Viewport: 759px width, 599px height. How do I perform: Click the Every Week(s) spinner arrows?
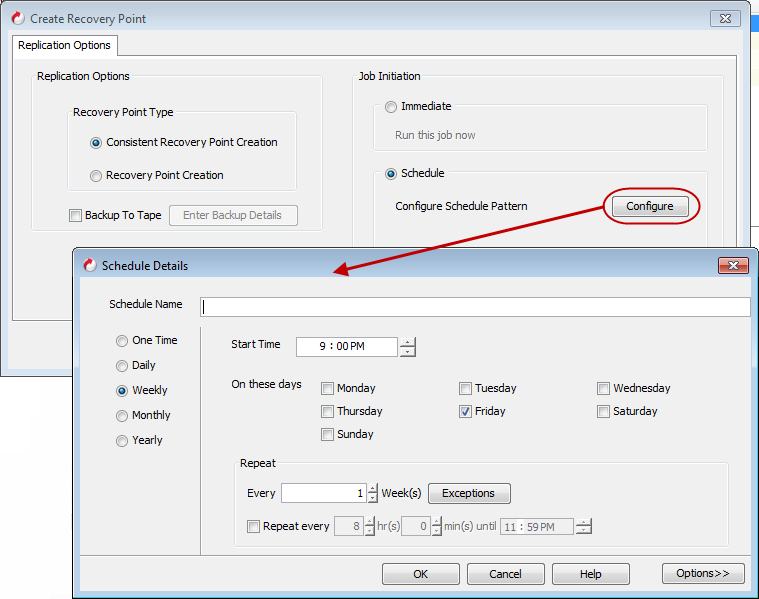pos(373,493)
